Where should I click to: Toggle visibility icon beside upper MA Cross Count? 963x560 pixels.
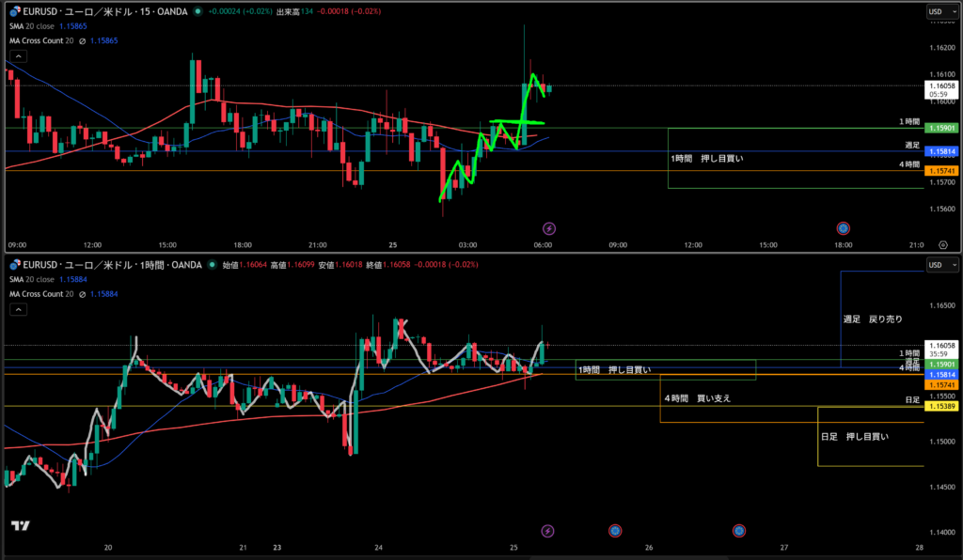click(x=83, y=42)
